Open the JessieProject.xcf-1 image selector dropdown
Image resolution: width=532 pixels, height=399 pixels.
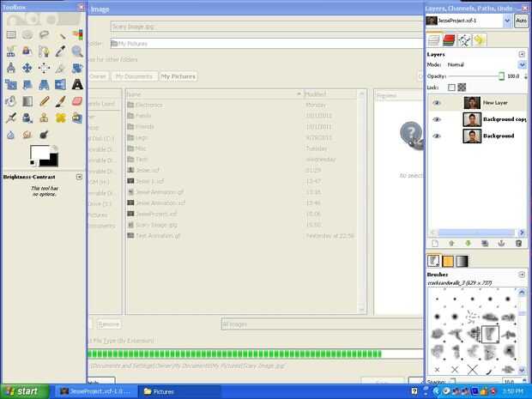click(507, 21)
